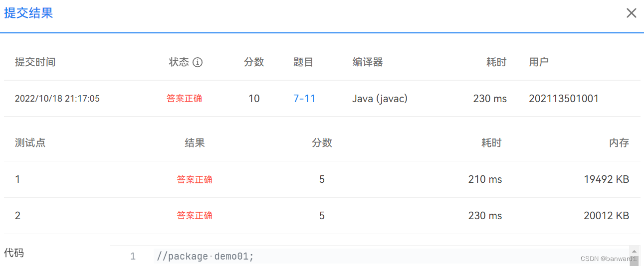Click the 内存 column header
The height and width of the screenshot is (266, 644).
(x=619, y=143)
